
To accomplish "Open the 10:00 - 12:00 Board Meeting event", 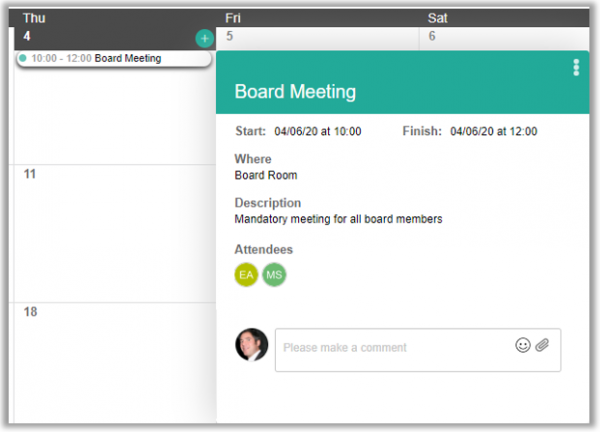I will point(114,59).
